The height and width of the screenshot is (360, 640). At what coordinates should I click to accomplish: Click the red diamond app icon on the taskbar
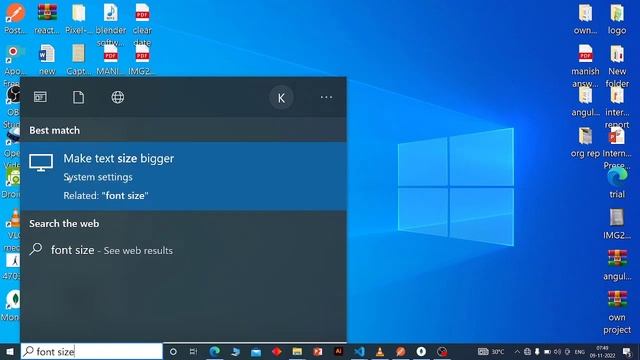(276, 351)
